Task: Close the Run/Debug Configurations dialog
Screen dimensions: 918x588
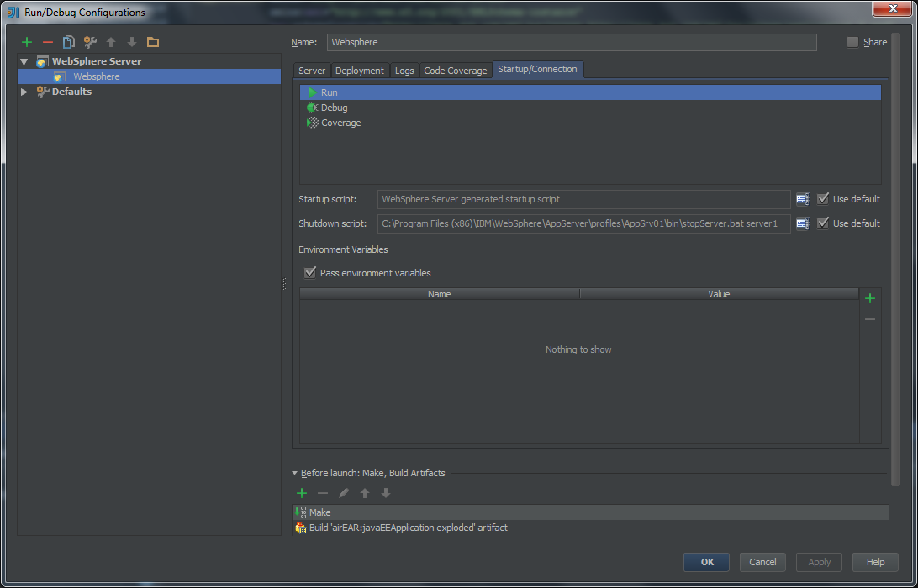Action: point(893,8)
